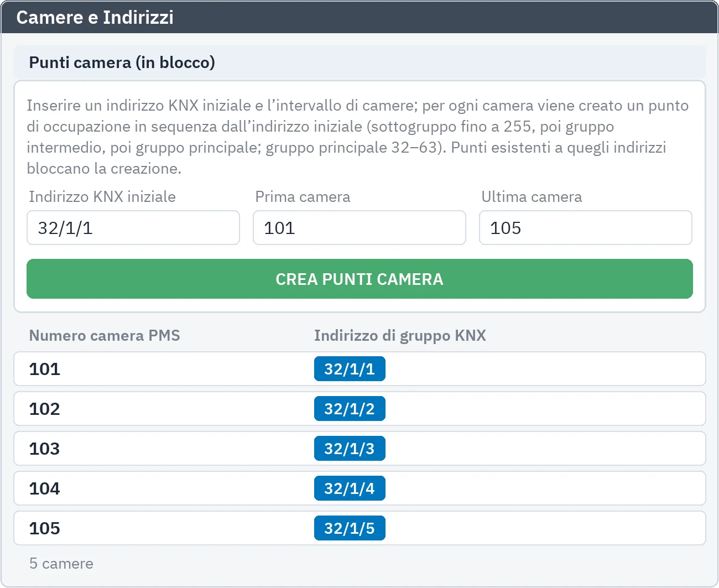
Task: Click the 5 camere count label
Action: coord(61,564)
